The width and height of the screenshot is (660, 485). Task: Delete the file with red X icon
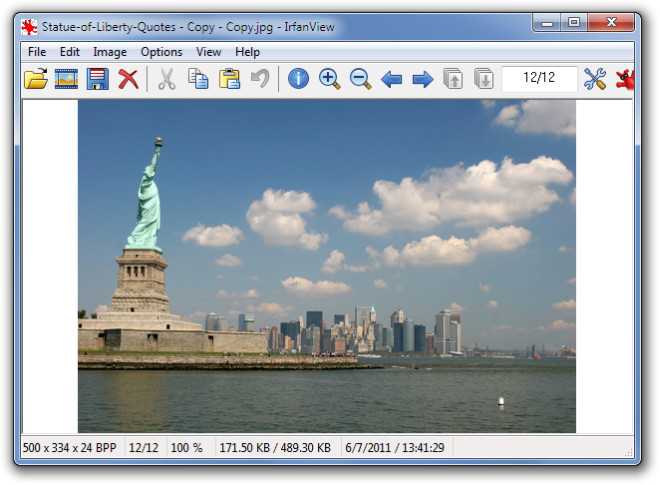[x=128, y=79]
